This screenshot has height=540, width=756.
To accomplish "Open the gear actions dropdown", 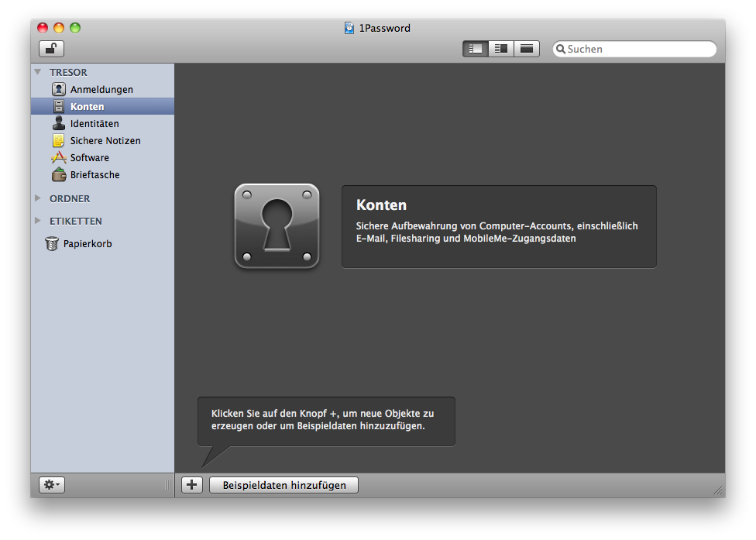I will click(x=52, y=485).
